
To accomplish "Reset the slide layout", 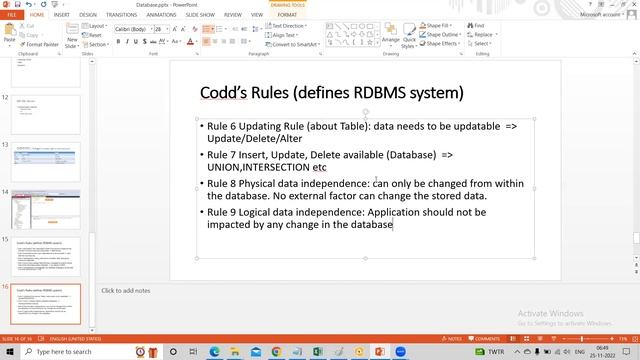I will pyautogui.click(x=92, y=35).
